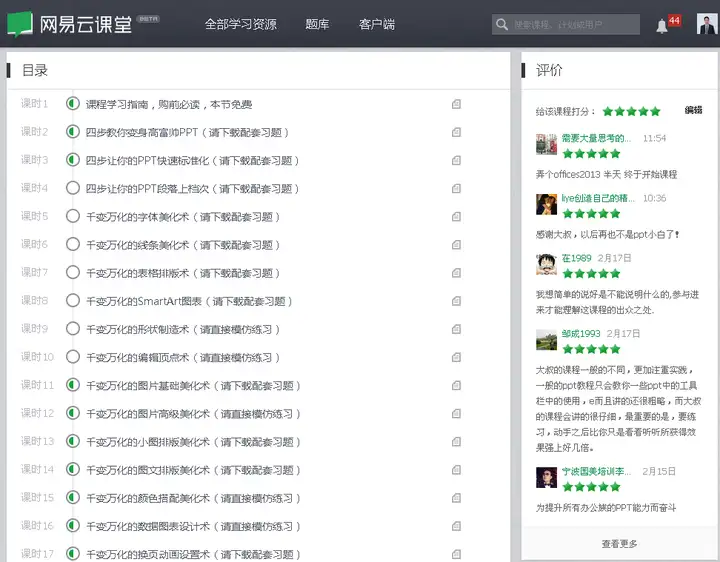Click progress circle of 课时15
720x562 pixels.
(73, 497)
